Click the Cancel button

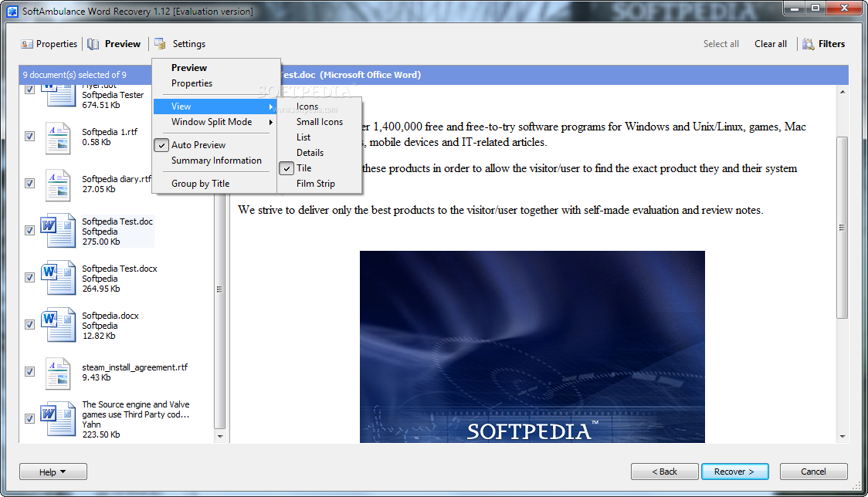pyautogui.click(x=813, y=472)
